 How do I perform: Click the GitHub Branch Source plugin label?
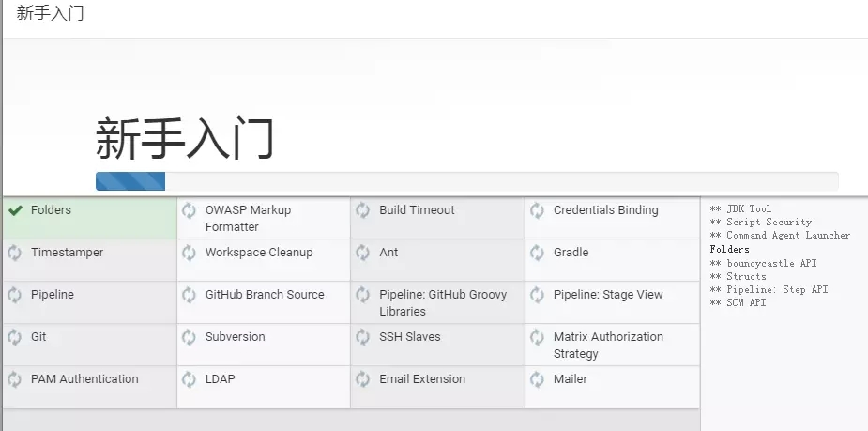[265, 295]
